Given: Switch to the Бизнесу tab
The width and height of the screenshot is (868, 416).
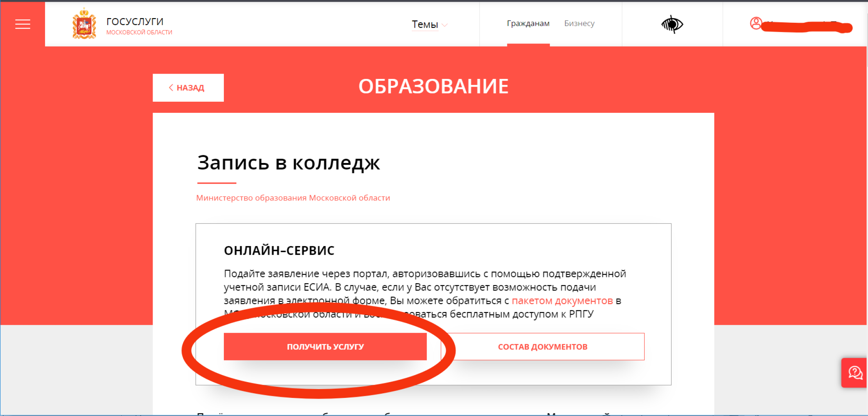Looking at the screenshot, I should click(x=579, y=23).
